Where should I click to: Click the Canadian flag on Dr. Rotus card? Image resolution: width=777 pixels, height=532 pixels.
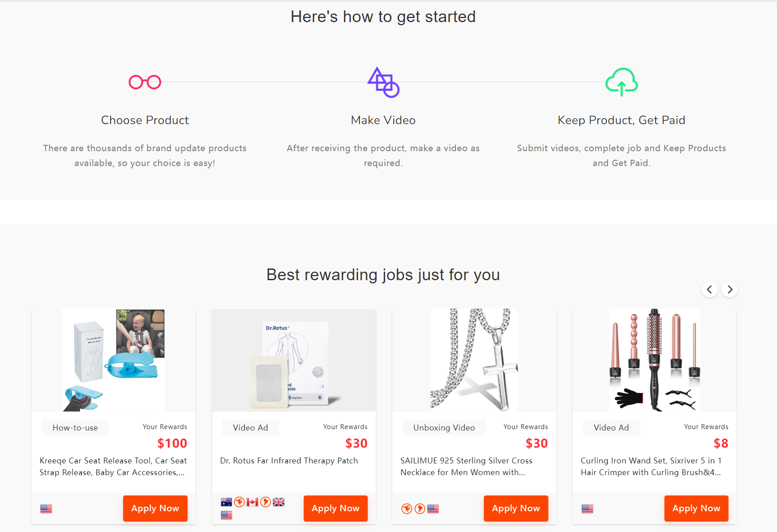click(252, 502)
